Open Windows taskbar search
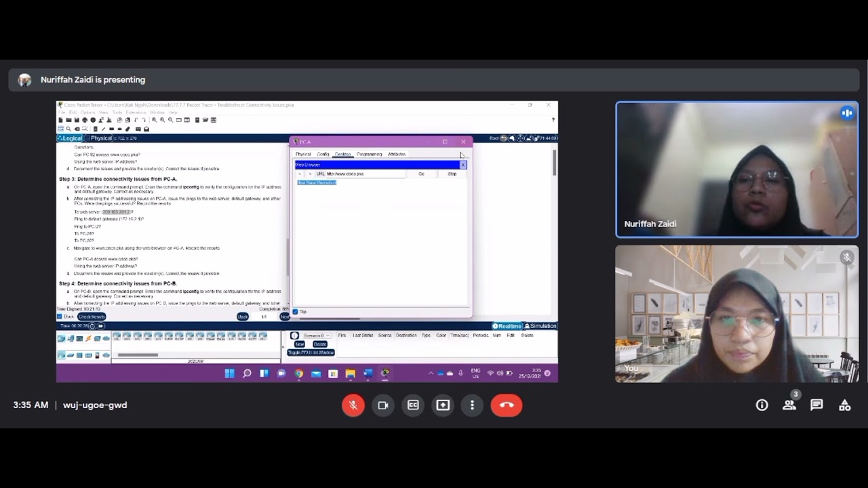This screenshot has height=488, width=868. tap(247, 373)
